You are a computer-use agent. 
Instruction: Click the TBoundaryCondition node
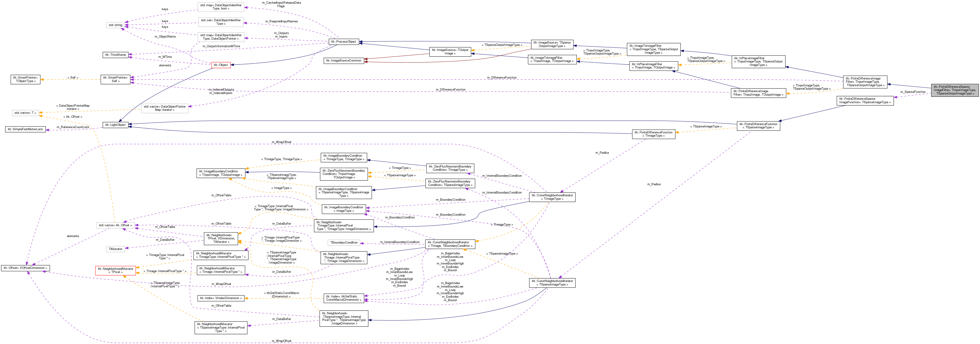point(343,243)
